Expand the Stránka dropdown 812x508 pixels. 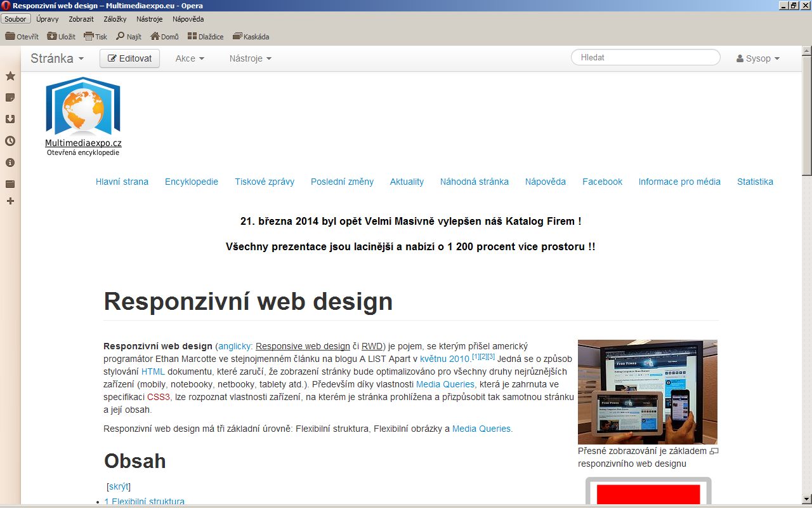57,58
